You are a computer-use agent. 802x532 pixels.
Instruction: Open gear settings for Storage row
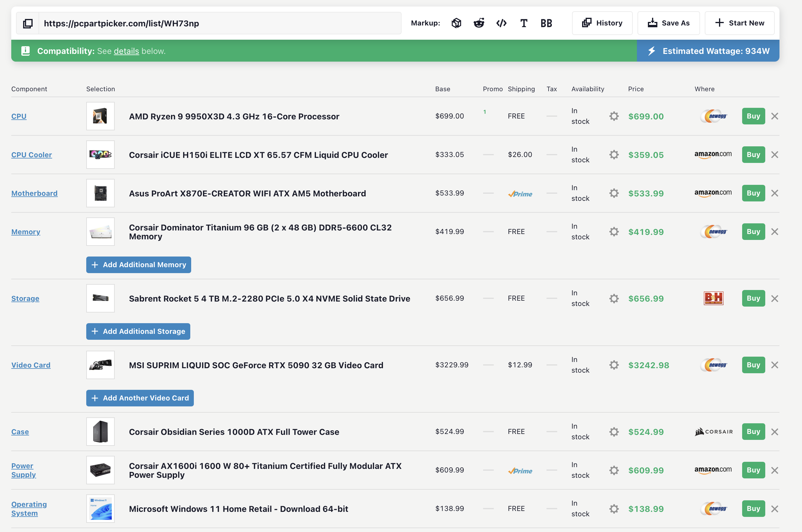[614, 298]
